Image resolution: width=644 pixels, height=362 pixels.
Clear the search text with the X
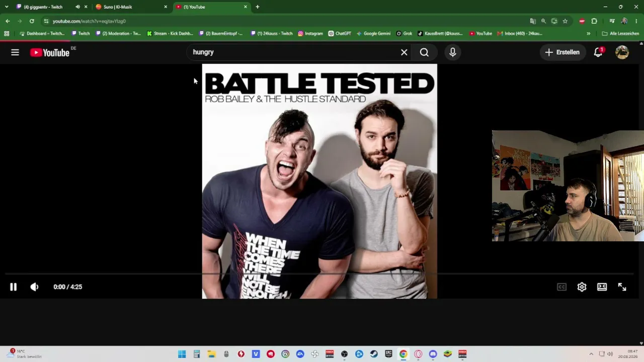404,52
